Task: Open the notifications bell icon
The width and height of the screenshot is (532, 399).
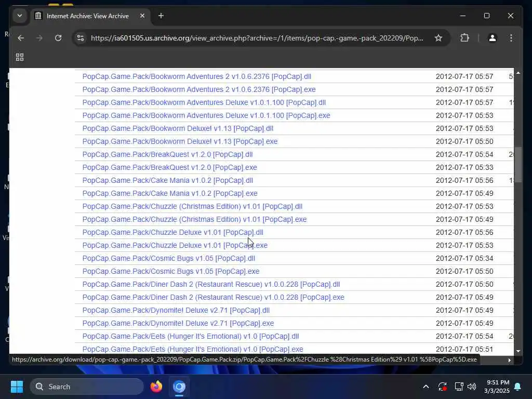Action: pos(517,387)
